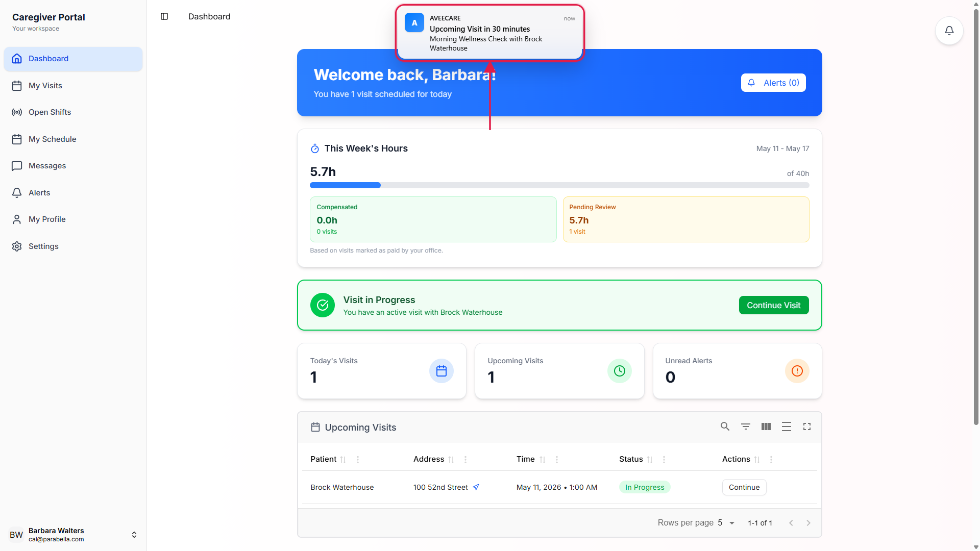Image resolution: width=980 pixels, height=551 pixels.
Task: Click the Open Shifts broadcast icon
Action: [x=17, y=112]
